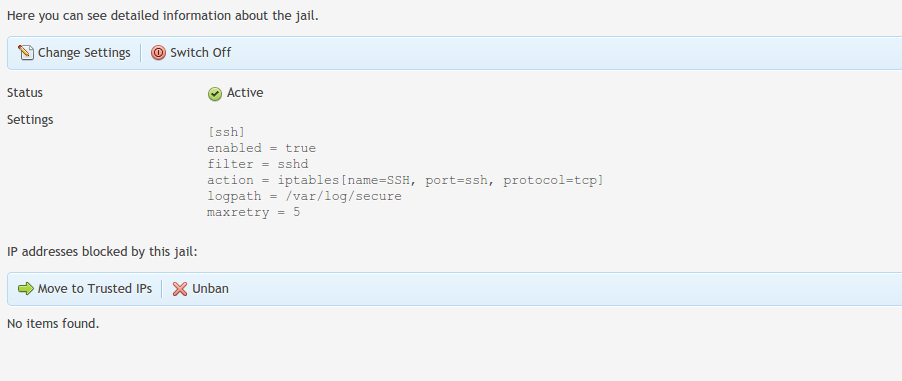Screen dimensions: 902x381
Task: Click the [ssh] jail section header line
Action: tap(226, 132)
